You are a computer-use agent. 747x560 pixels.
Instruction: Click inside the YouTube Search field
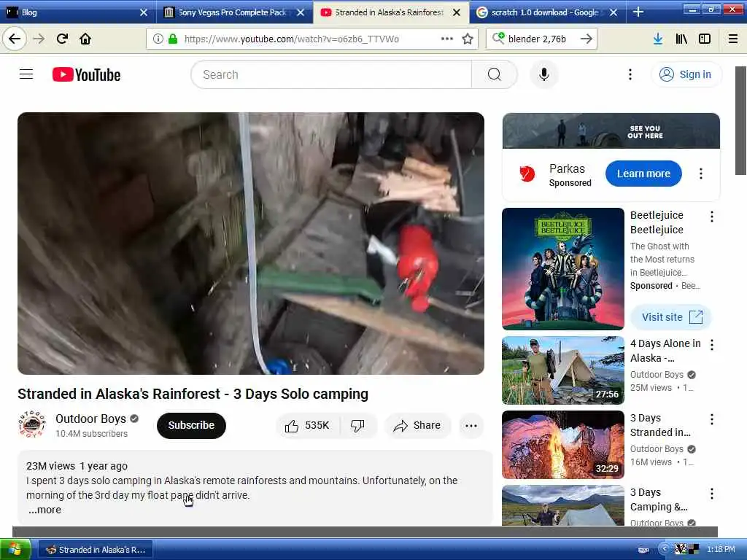click(x=331, y=74)
